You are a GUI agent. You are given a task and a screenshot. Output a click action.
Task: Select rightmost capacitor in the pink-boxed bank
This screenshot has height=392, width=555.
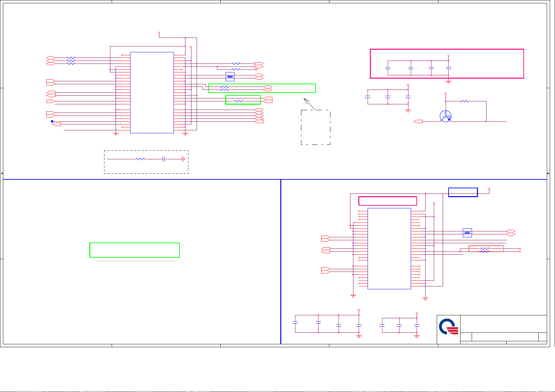(448, 68)
